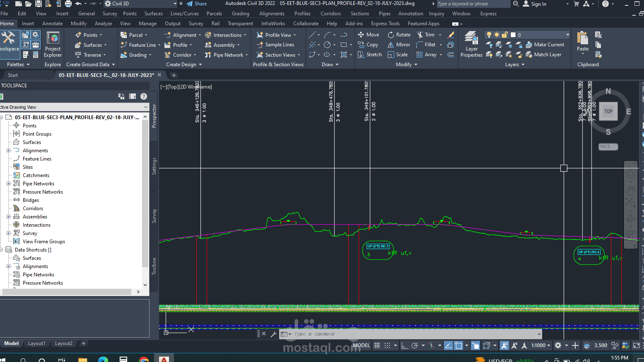The width and height of the screenshot is (644, 362).
Task: Click the Toolspace help icon
Action: (144, 96)
